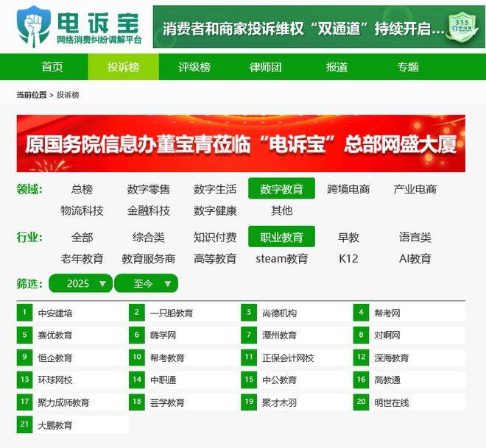This screenshot has height=448, width=486.
Task: Select 综合类 industry filter
Action: [149, 237]
